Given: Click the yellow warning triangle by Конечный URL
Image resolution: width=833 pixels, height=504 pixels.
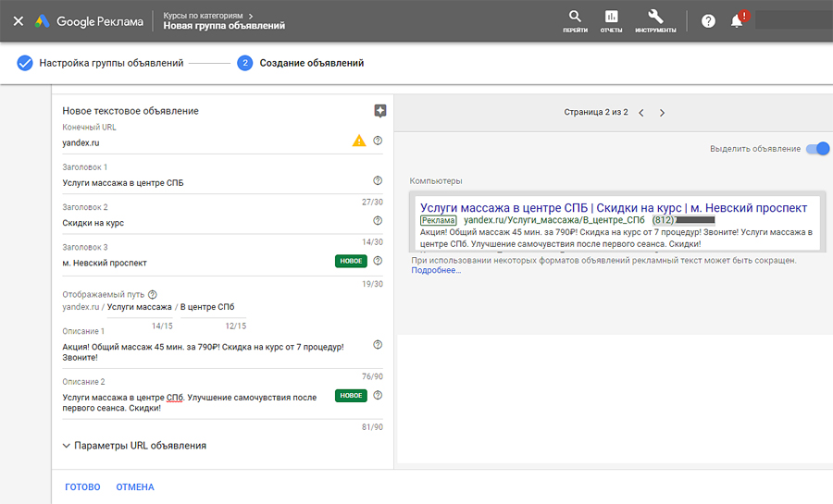Looking at the screenshot, I should tap(359, 141).
